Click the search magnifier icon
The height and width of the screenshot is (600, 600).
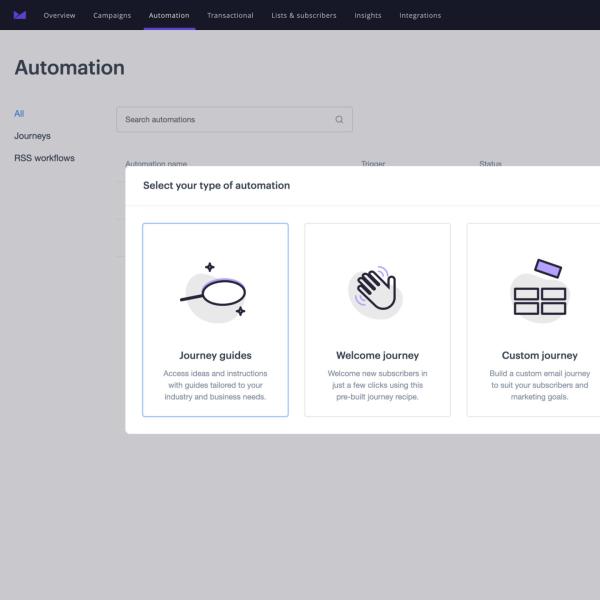click(339, 120)
